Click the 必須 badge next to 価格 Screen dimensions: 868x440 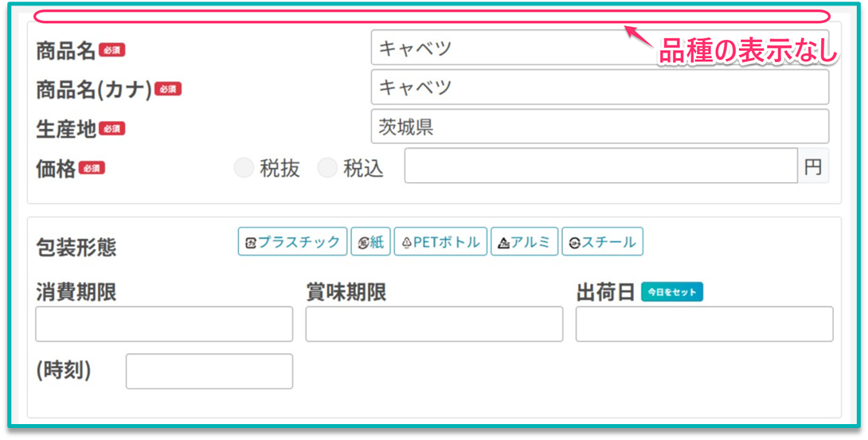tap(92, 168)
